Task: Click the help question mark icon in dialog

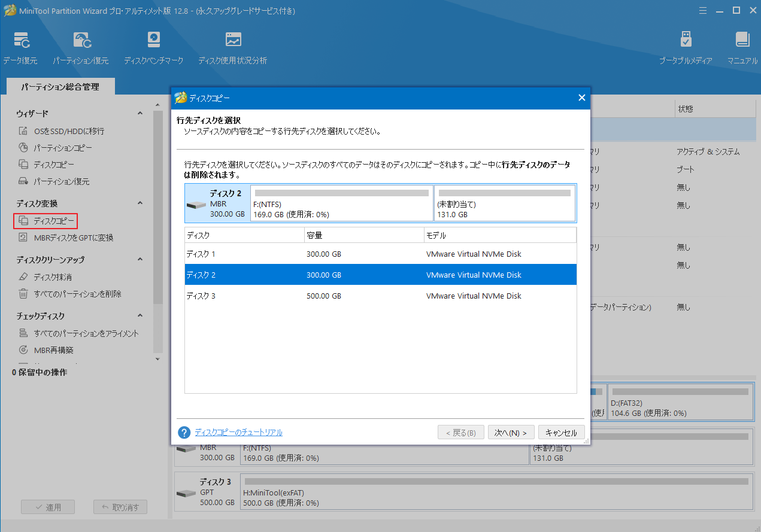Action: click(184, 433)
